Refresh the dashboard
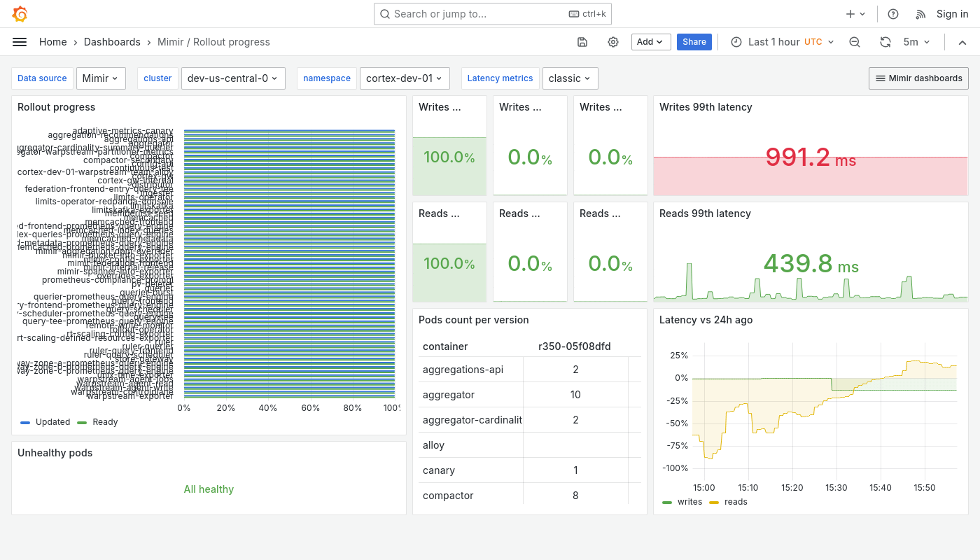Image resolution: width=980 pixels, height=560 pixels. [885, 42]
